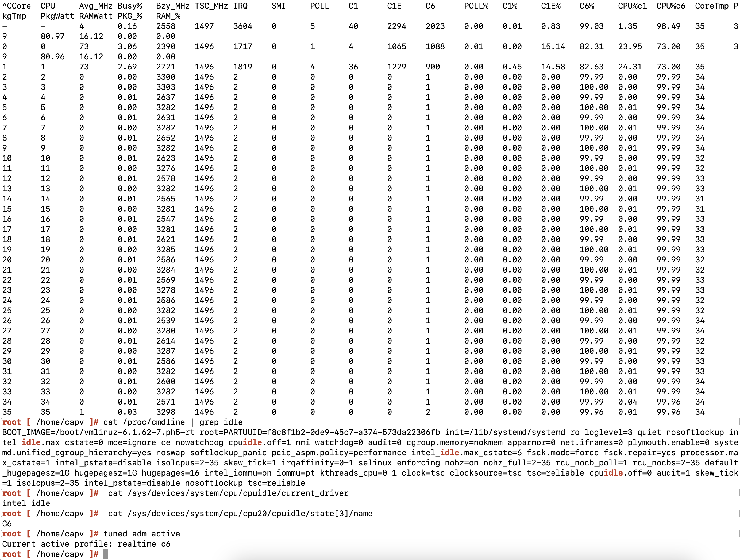
Task: Click the 2023 C6 summary value
Action: (435, 26)
